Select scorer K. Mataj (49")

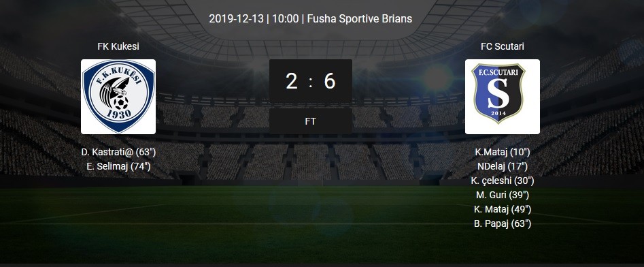[503, 209]
